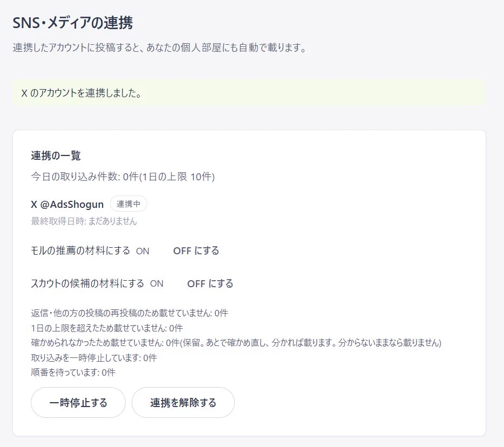
Task: Click the description text under the page title
Action: click(x=160, y=48)
